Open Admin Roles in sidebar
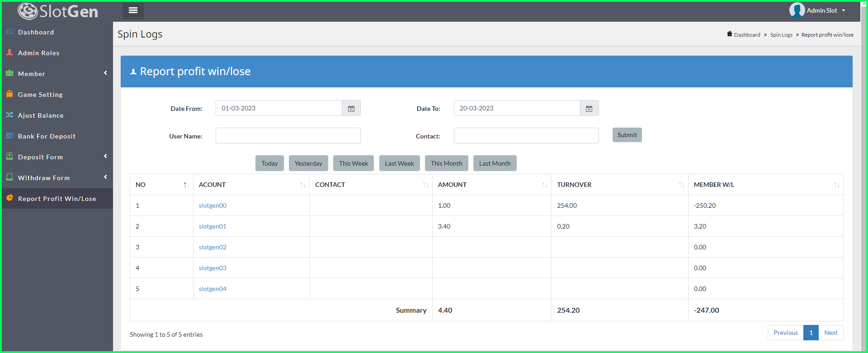Viewport: 868px width, 353px height. (57, 53)
